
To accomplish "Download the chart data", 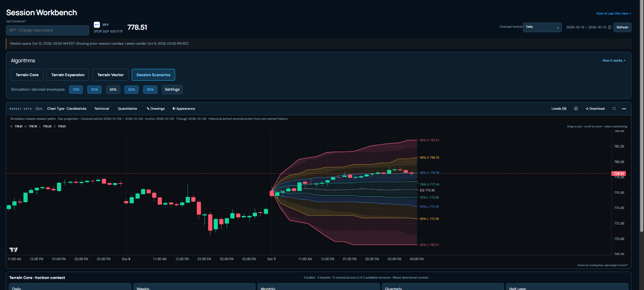I will point(595,109).
